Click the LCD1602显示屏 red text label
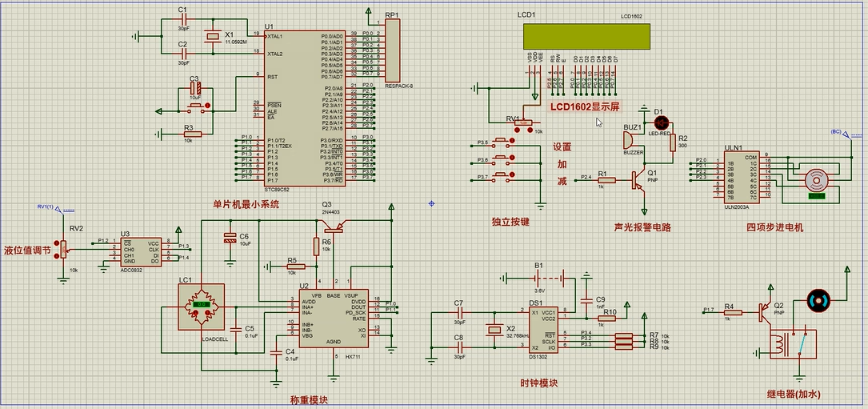Screen dimensions: 868x409 [584, 106]
